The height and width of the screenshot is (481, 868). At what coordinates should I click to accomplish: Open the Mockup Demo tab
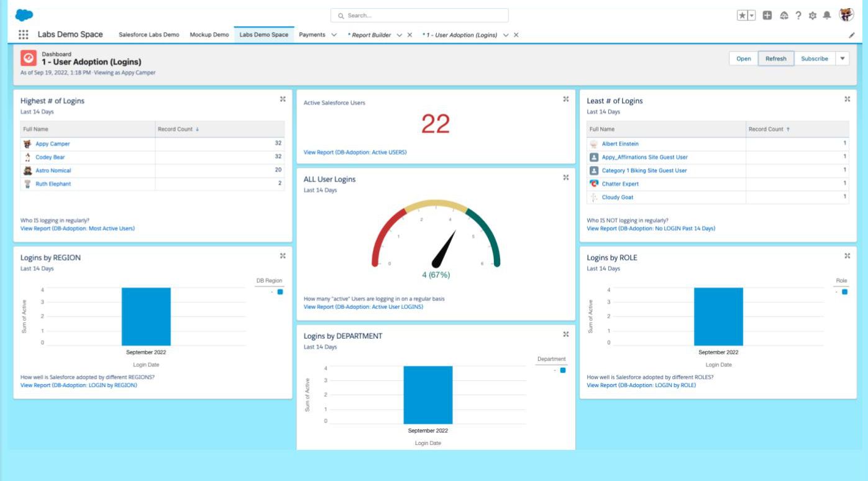(209, 35)
